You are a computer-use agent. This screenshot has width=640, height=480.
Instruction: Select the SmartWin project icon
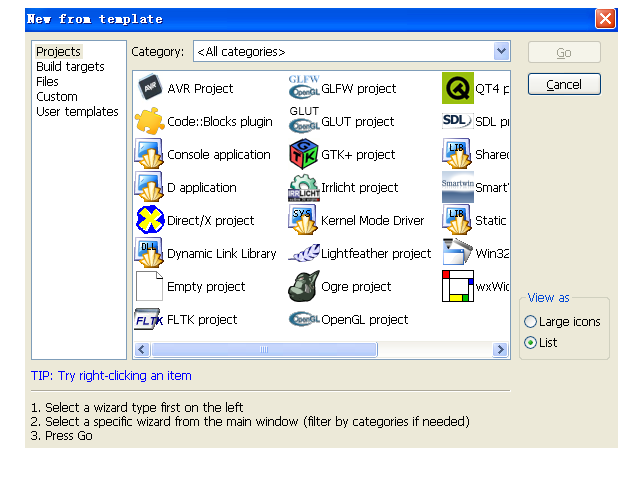(458, 187)
